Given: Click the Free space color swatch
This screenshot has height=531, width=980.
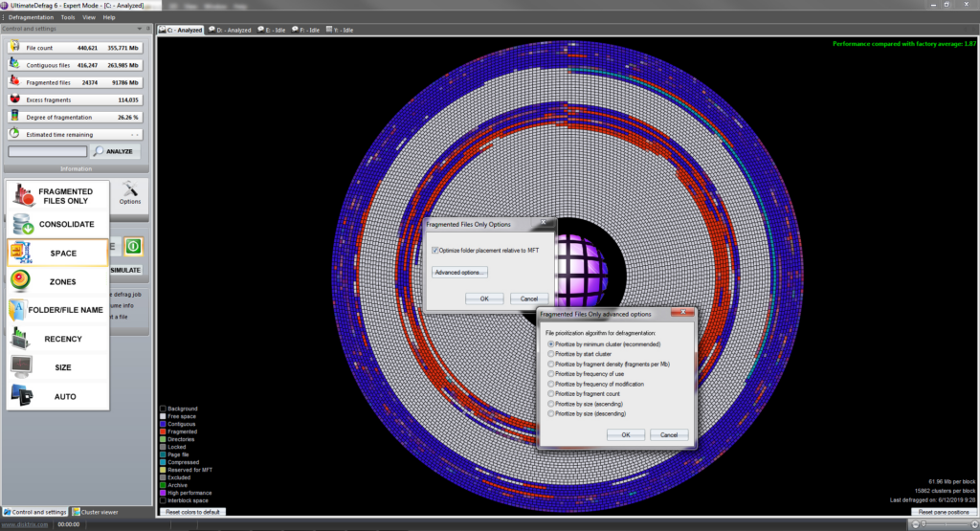Looking at the screenshot, I should pos(163,416).
